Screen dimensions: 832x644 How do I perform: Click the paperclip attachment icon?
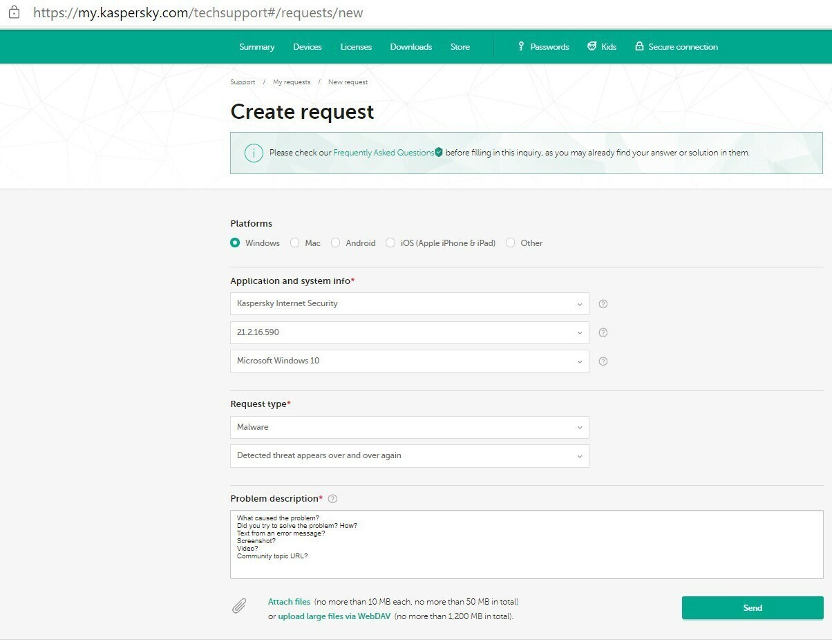point(239,607)
